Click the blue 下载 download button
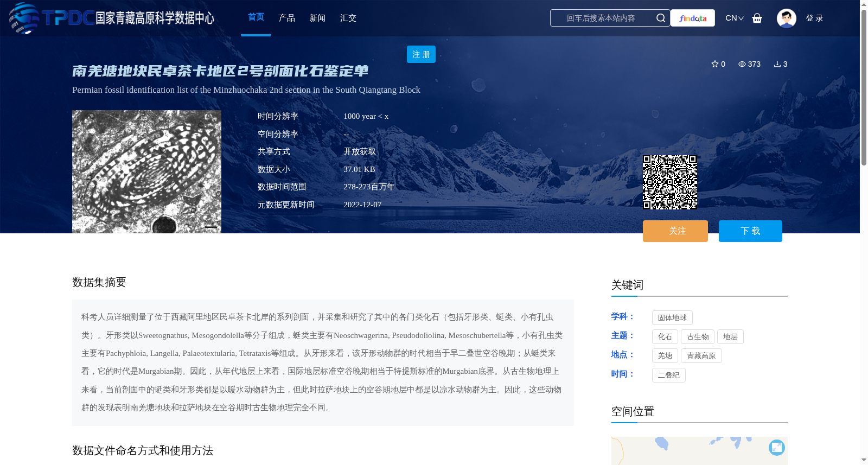 click(750, 231)
